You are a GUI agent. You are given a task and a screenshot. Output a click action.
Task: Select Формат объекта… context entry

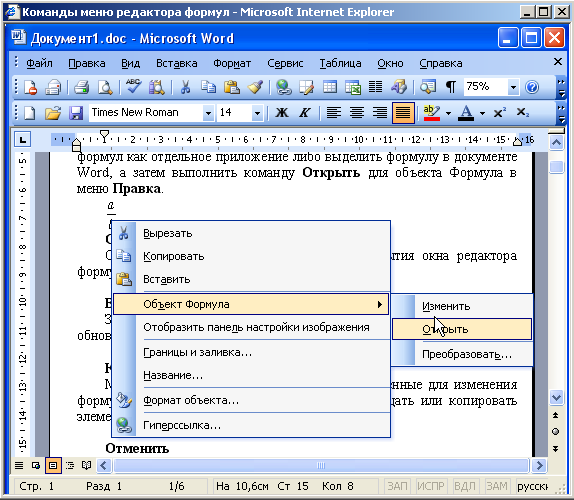click(x=251, y=400)
